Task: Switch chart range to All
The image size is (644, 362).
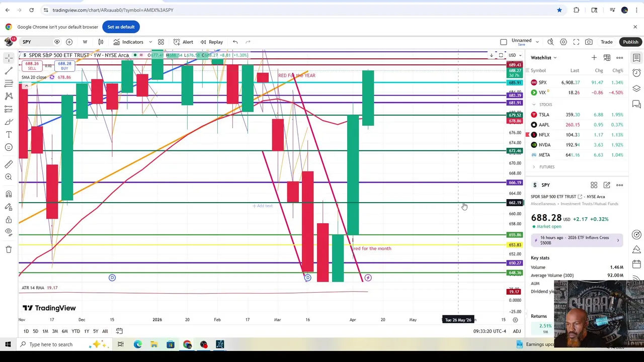Action: coord(105,331)
